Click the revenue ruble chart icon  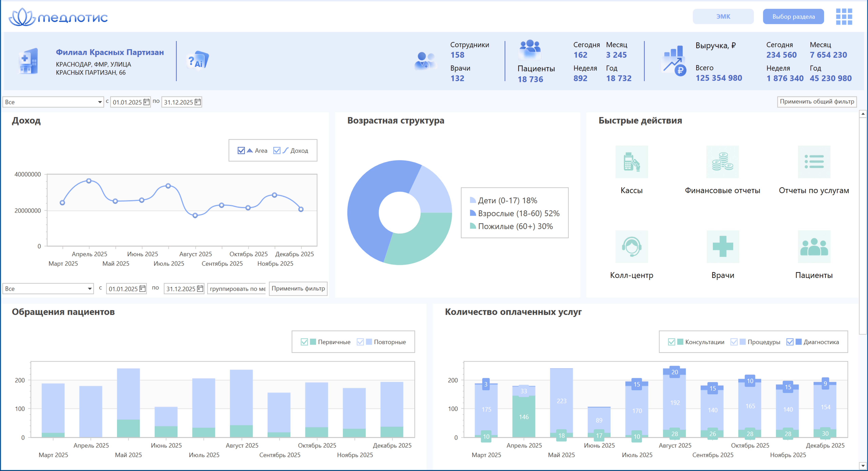pyautogui.click(x=674, y=61)
